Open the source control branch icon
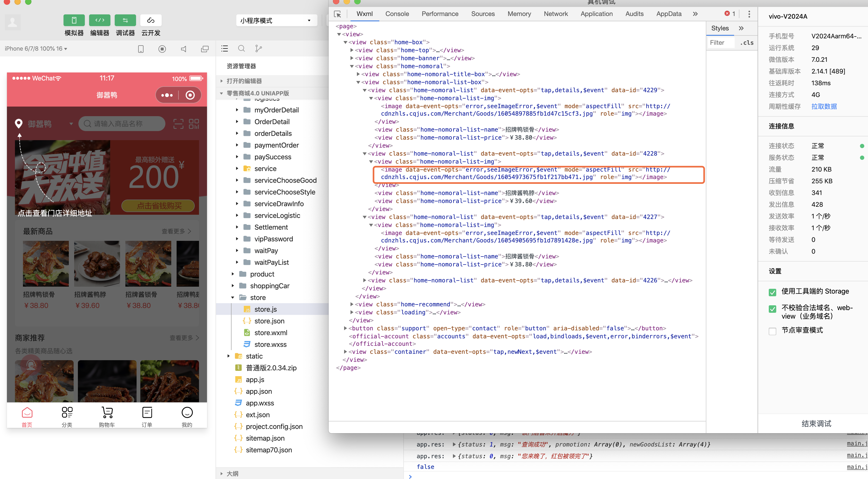Image resolution: width=868 pixels, height=479 pixels. pos(258,48)
